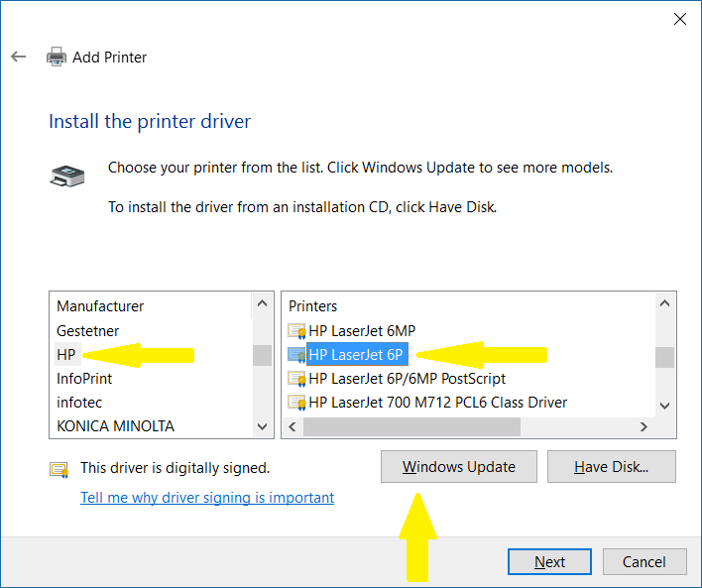
Task: Click the Manufacturer column header
Action: pyautogui.click(x=100, y=306)
